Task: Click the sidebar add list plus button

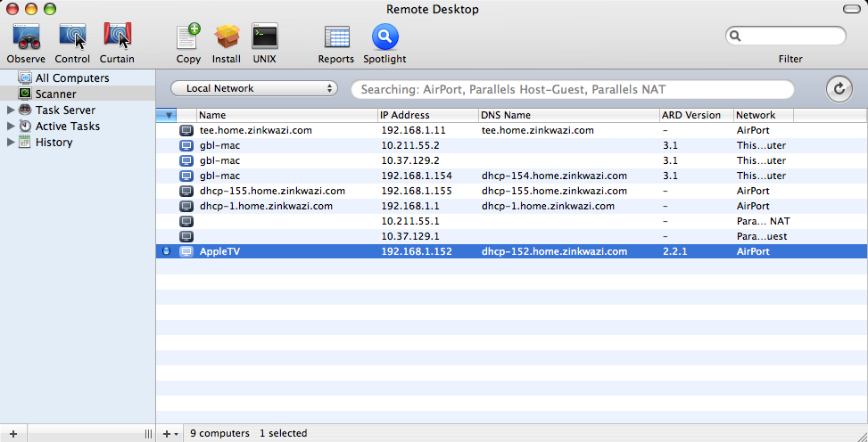Action: pos(13,434)
